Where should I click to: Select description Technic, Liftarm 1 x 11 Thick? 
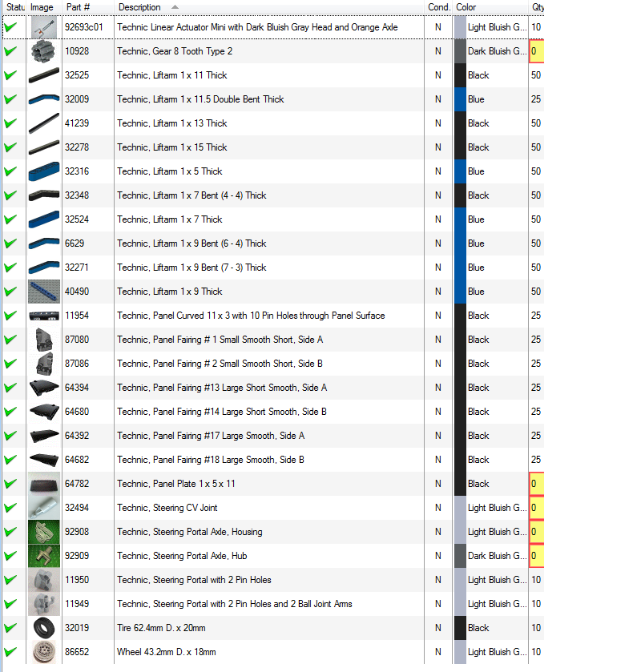pyautogui.click(x=172, y=75)
